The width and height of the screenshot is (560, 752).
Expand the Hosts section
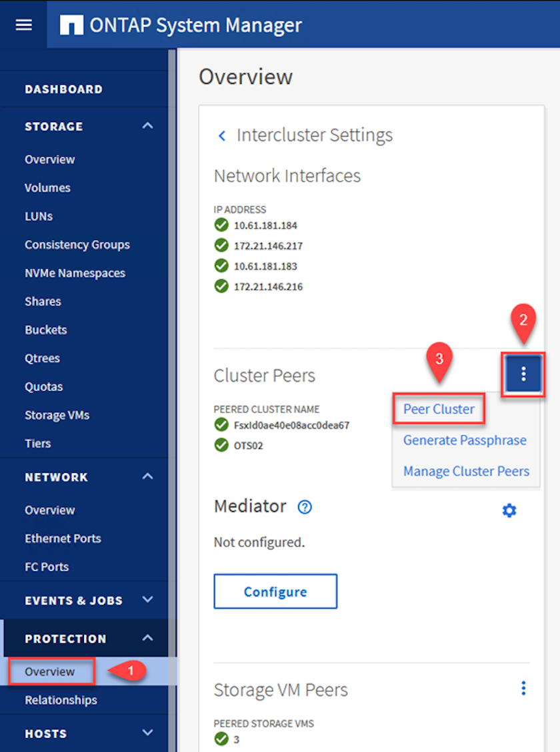[x=147, y=733]
